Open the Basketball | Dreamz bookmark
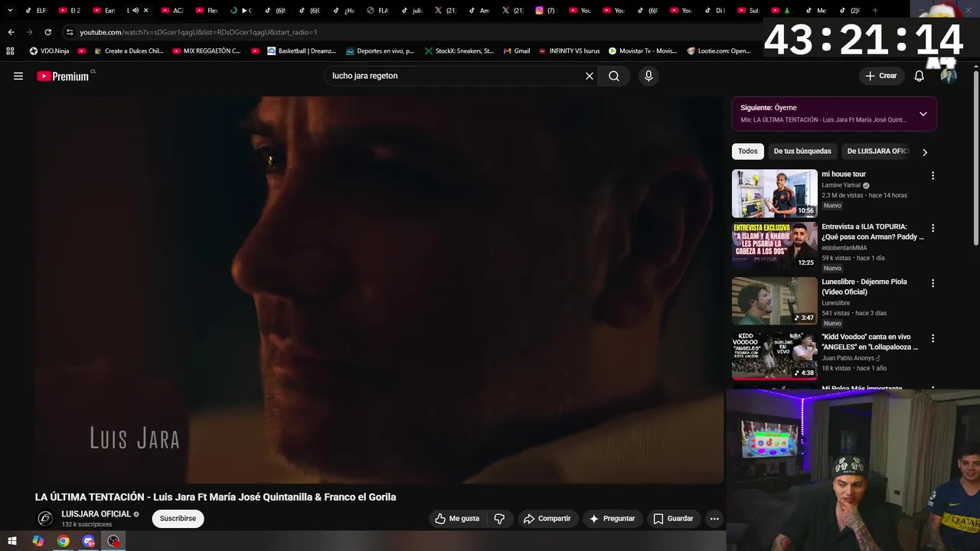The image size is (980, 551). coord(302,51)
